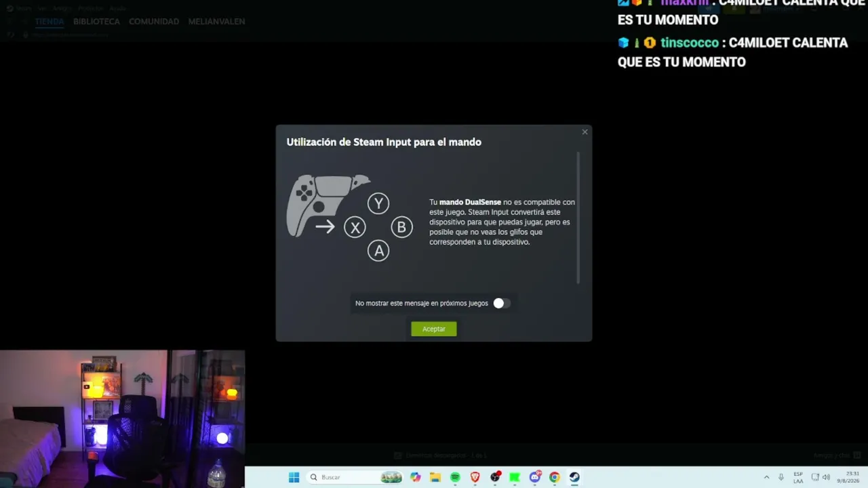Open the ESP LAA language switcher
The width and height of the screenshot is (868, 488).
(798, 477)
